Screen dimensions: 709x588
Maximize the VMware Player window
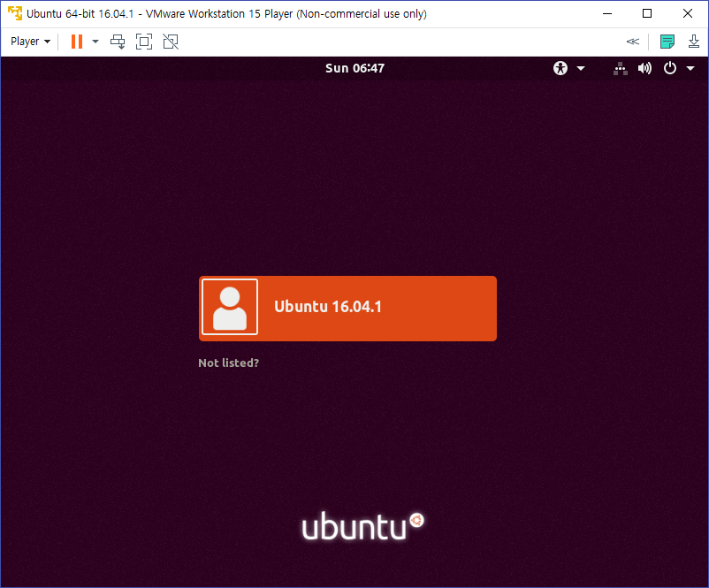tap(647, 13)
